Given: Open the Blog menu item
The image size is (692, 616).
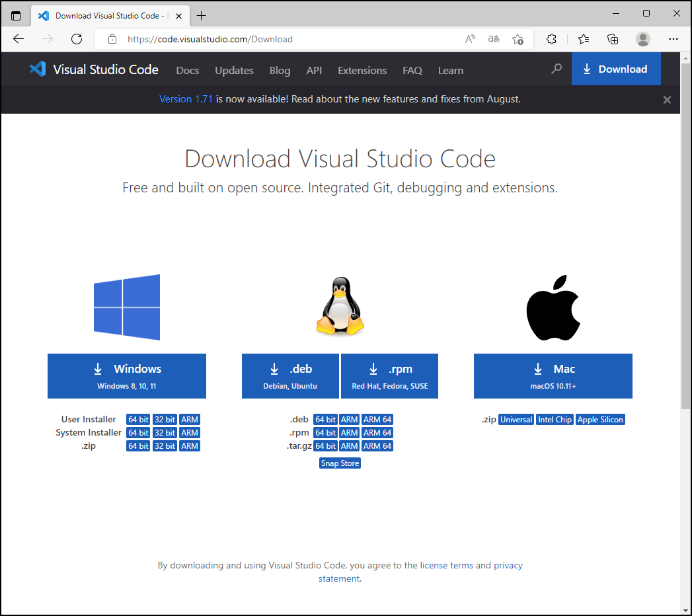Looking at the screenshot, I should coord(280,71).
